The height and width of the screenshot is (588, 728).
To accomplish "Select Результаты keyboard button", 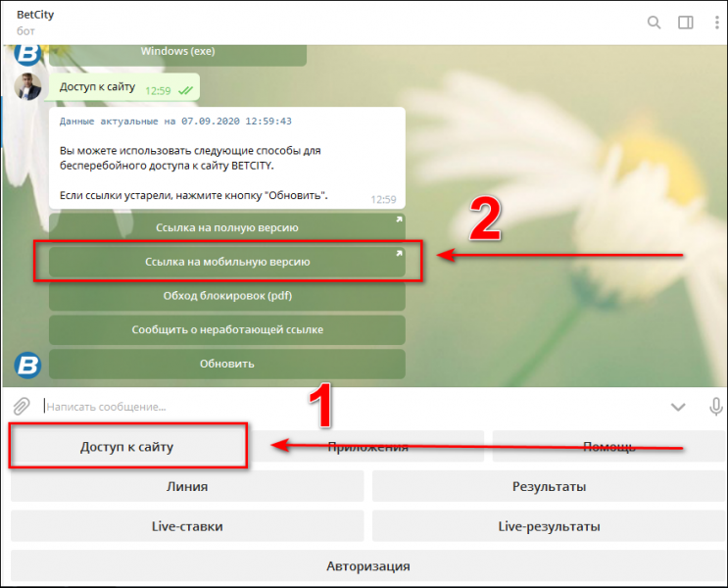I will [x=550, y=486].
